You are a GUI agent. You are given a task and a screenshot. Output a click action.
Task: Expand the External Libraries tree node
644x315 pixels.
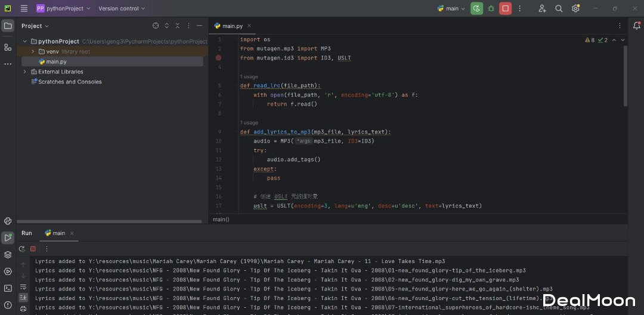(x=25, y=72)
